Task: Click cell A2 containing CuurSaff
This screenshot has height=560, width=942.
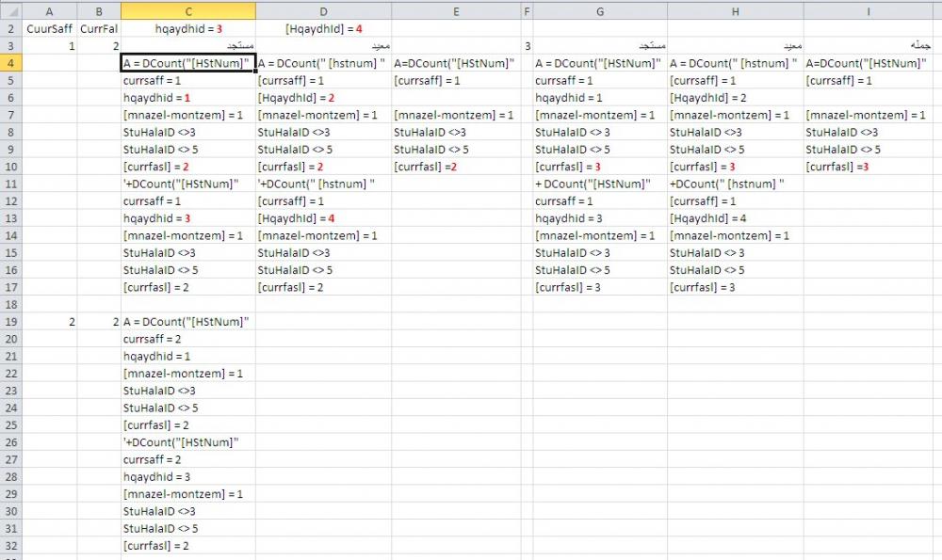Action: (50, 29)
